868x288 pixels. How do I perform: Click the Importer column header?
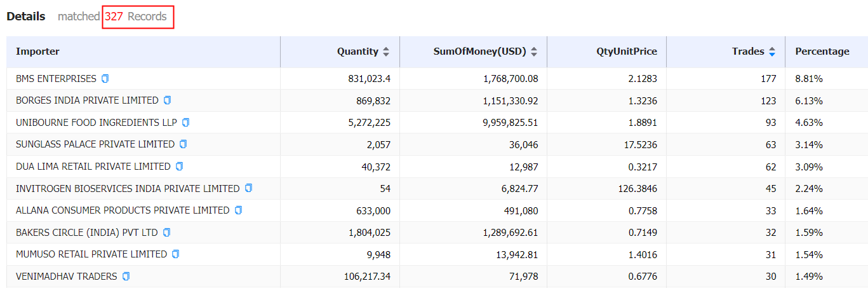click(38, 51)
